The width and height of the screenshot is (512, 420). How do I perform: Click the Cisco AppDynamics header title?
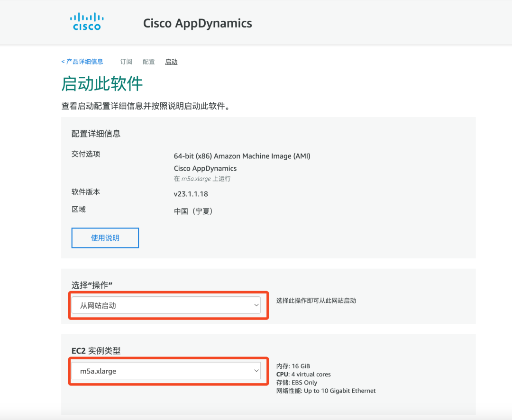(197, 23)
